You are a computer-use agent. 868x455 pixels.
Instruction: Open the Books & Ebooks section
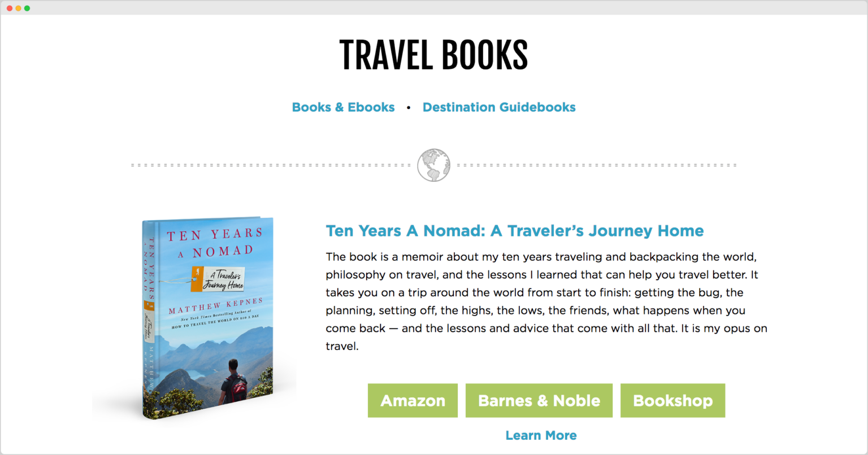[343, 107]
